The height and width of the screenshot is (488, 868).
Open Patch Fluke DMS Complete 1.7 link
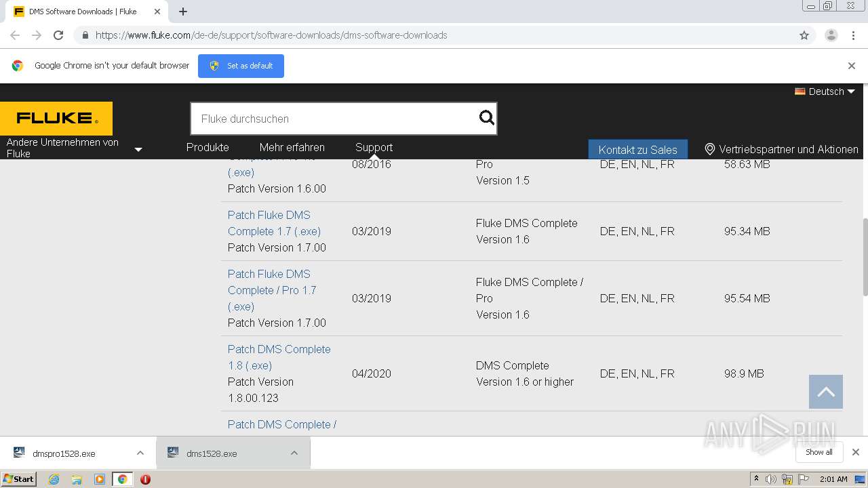click(274, 223)
